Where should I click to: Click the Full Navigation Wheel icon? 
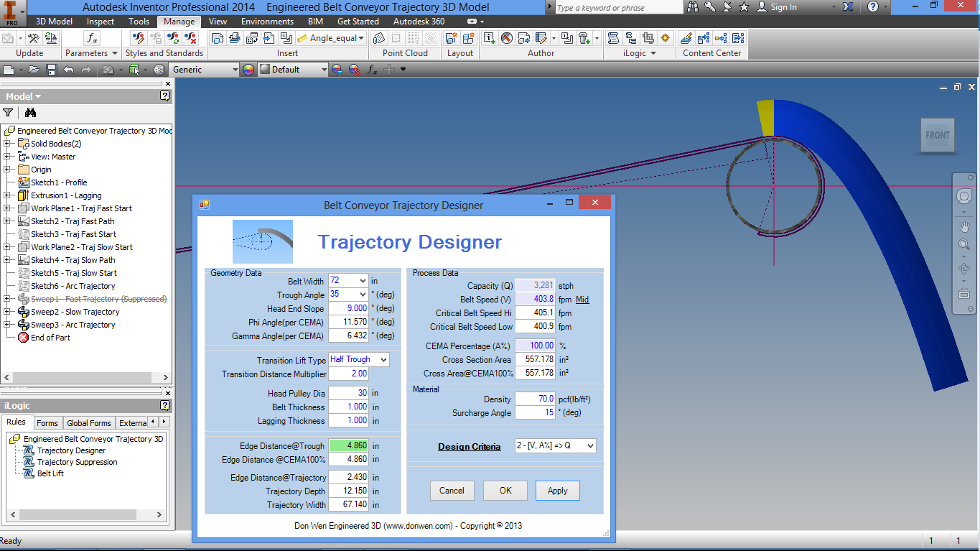(964, 196)
